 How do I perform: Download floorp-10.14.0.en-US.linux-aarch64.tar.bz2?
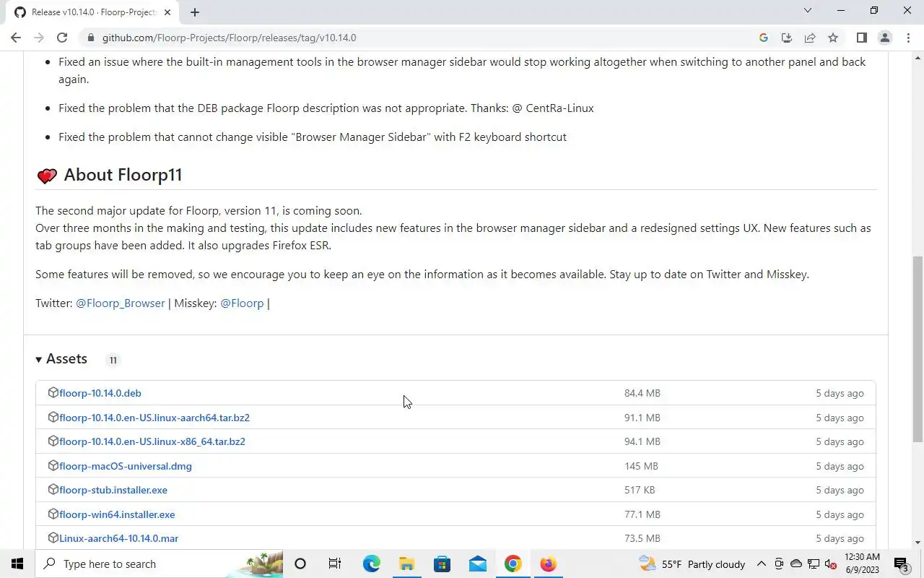coord(154,418)
